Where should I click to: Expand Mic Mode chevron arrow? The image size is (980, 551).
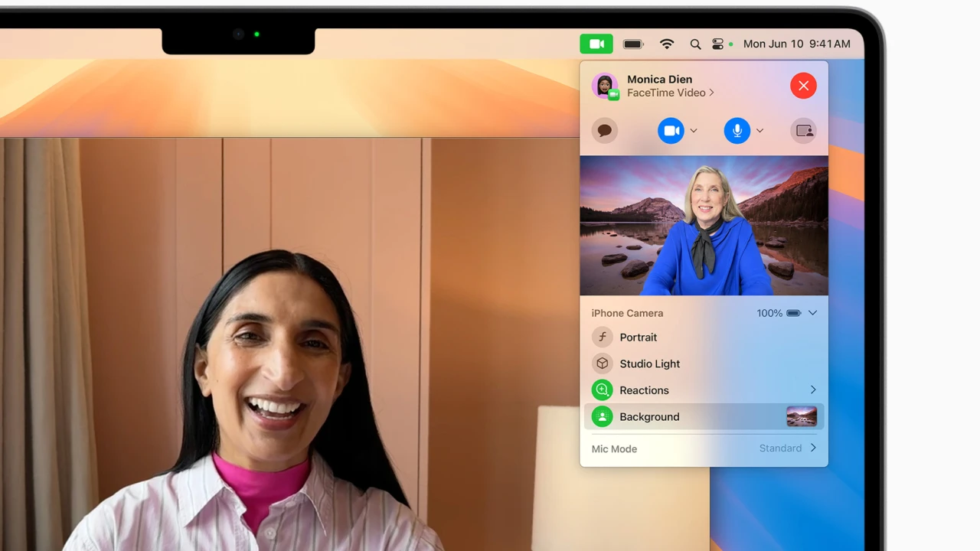pos(813,448)
